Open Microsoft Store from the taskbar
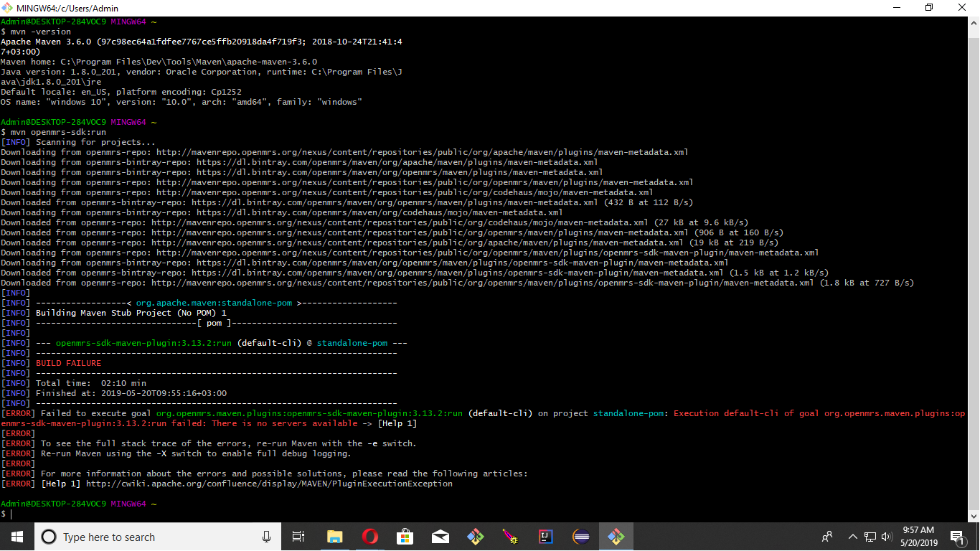The width and height of the screenshot is (980, 551). 405,537
